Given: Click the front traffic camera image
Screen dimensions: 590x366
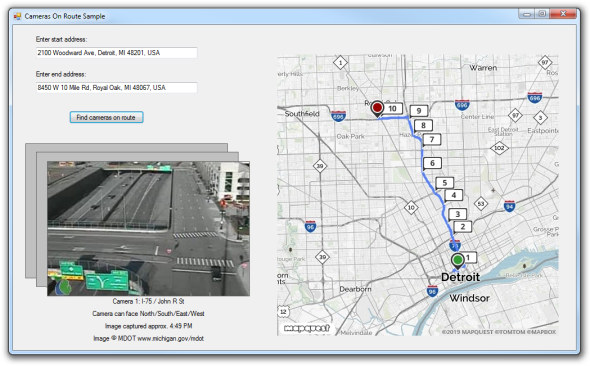Looking at the screenshot, I should tap(148, 229).
